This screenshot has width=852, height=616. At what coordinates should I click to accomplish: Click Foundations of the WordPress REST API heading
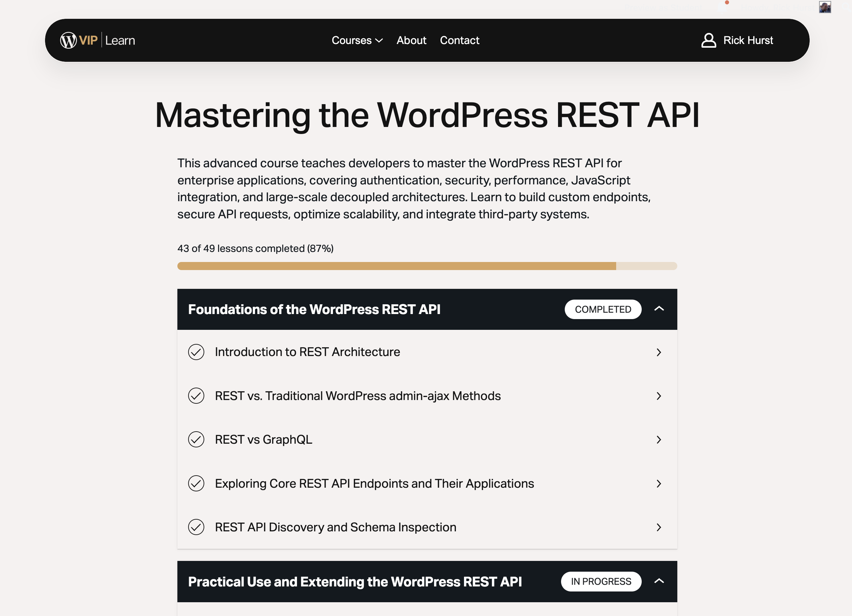pyautogui.click(x=314, y=309)
